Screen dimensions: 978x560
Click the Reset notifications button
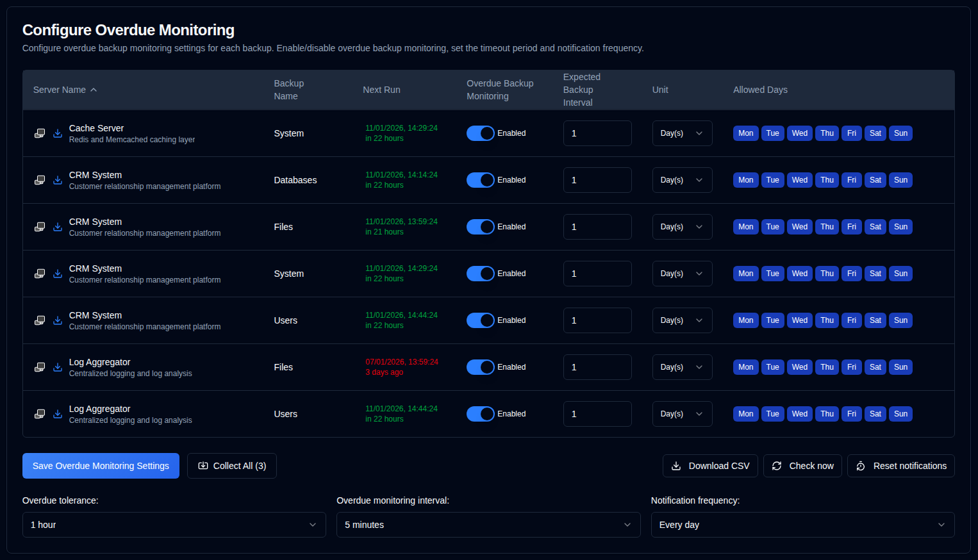tap(900, 466)
